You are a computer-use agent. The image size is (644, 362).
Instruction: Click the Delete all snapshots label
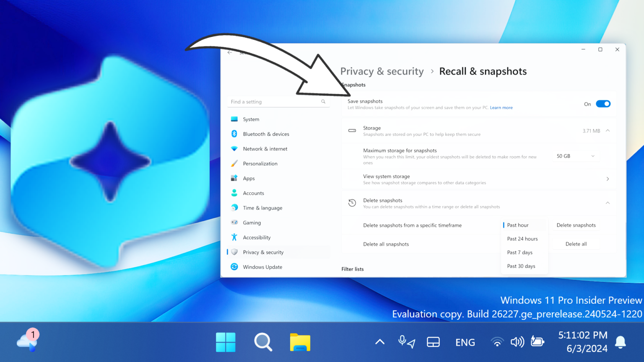(x=386, y=244)
